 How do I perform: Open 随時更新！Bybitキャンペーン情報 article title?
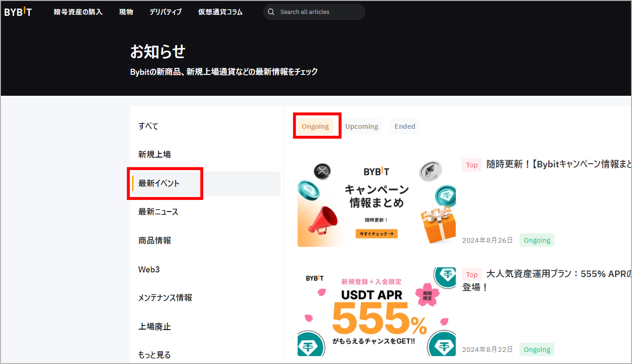[559, 165]
